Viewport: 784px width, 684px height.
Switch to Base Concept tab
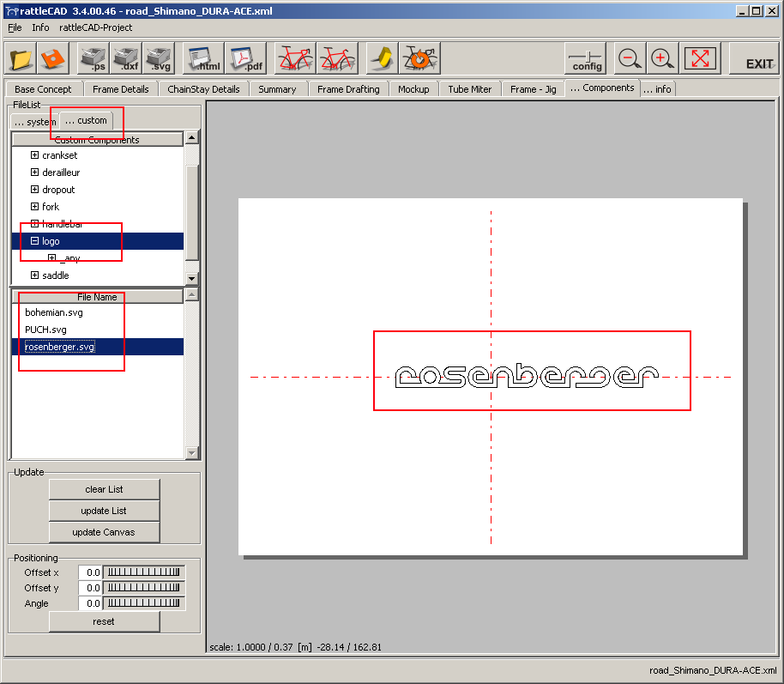pos(43,89)
